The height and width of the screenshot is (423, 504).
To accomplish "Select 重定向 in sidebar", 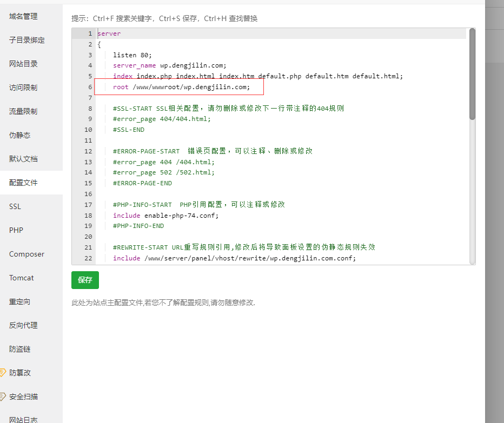I will (19, 301).
